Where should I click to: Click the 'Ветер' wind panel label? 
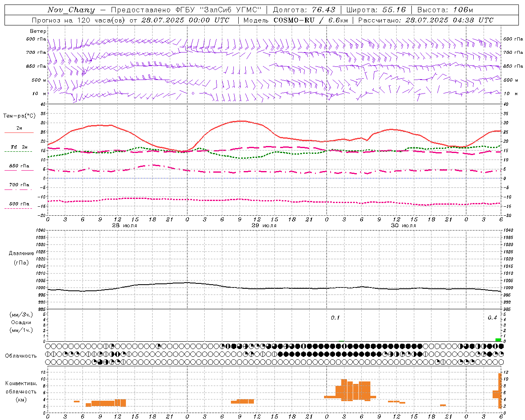tap(38, 31)
